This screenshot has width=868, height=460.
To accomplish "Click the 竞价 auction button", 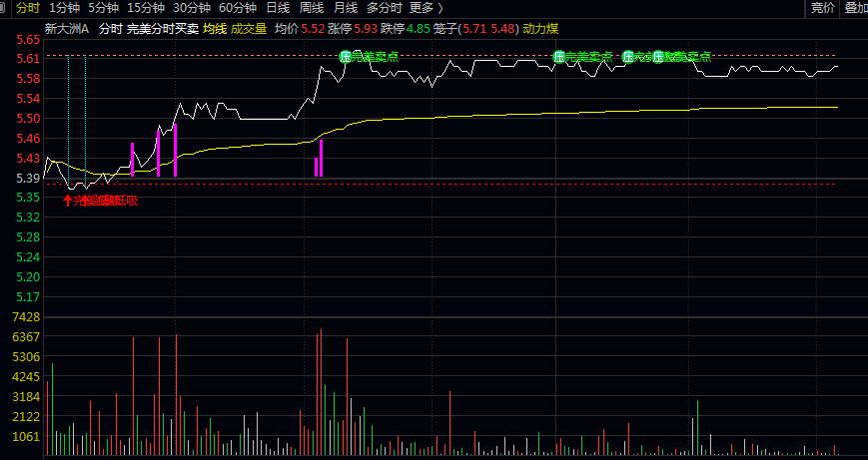I will point(823,8).
